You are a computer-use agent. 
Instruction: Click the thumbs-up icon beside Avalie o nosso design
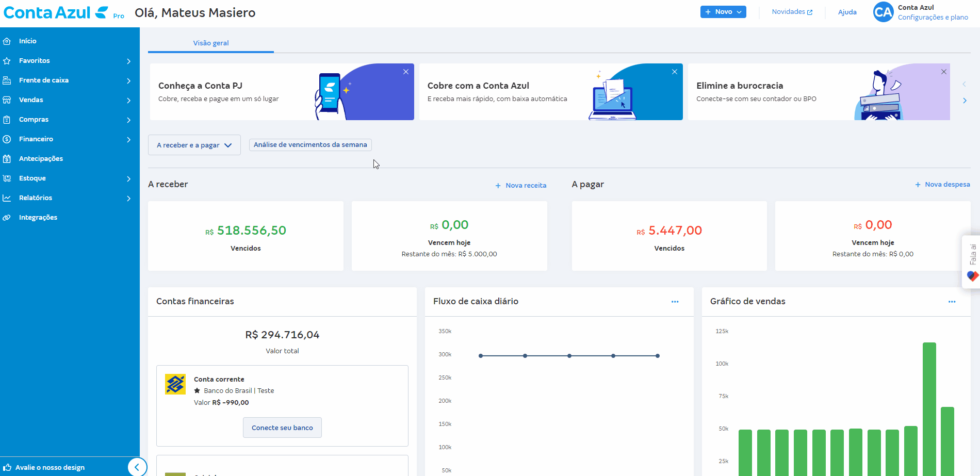click(x=7, y=467)
